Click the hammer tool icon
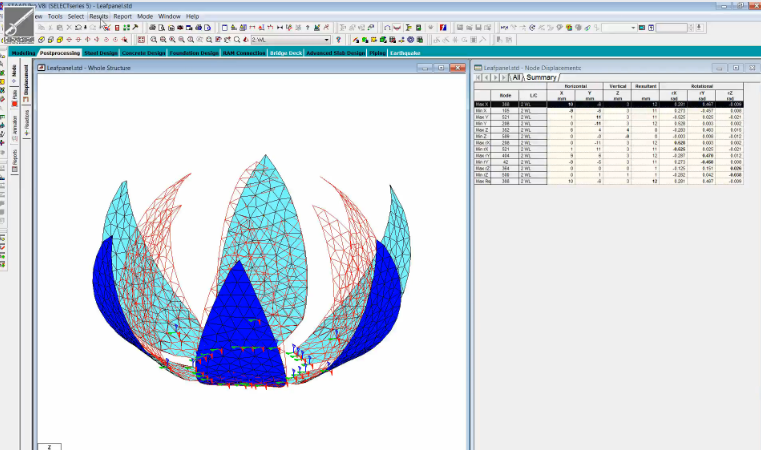Screen dimensions: 761x450 [135, 28]
